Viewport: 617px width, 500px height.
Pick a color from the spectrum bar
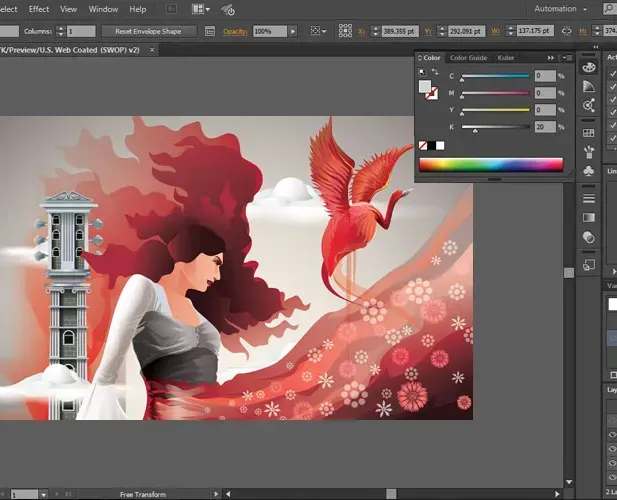[x=490, y=165]
